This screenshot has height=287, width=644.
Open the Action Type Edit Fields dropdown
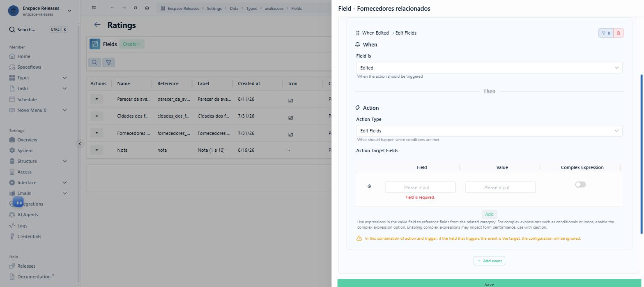pyautogui.click(x=489, y=131)
